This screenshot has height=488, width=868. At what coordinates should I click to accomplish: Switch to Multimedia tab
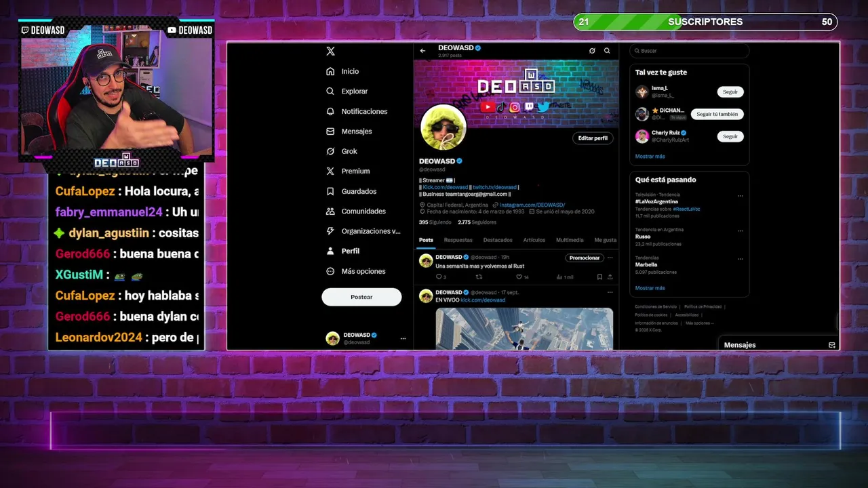click(x=570, y=240)
